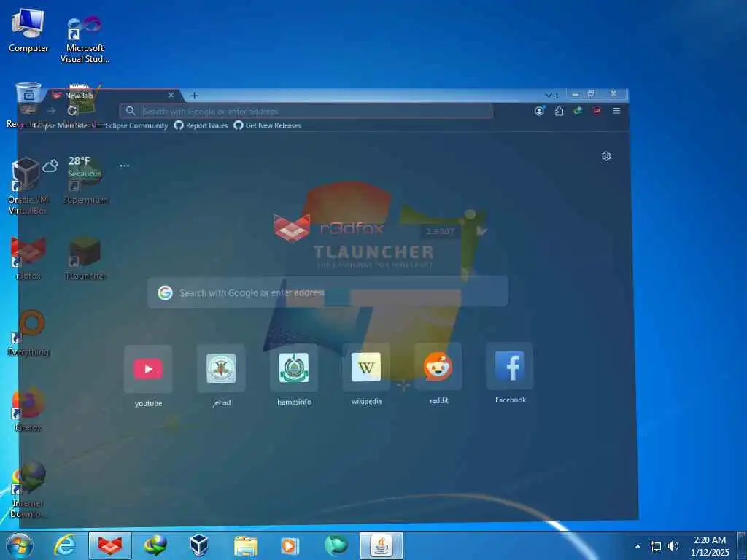
Task: Launch Internet Explorer from the taskbar
Action: point(64,545)
